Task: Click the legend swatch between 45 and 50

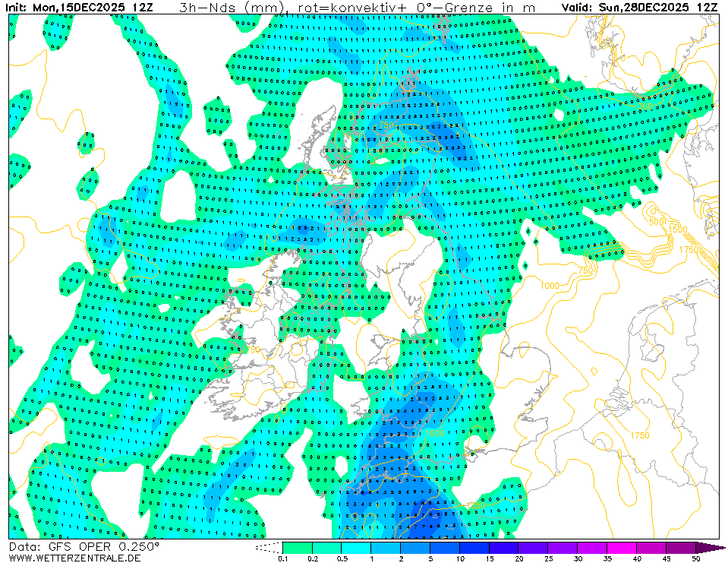Action: [681, 547]
